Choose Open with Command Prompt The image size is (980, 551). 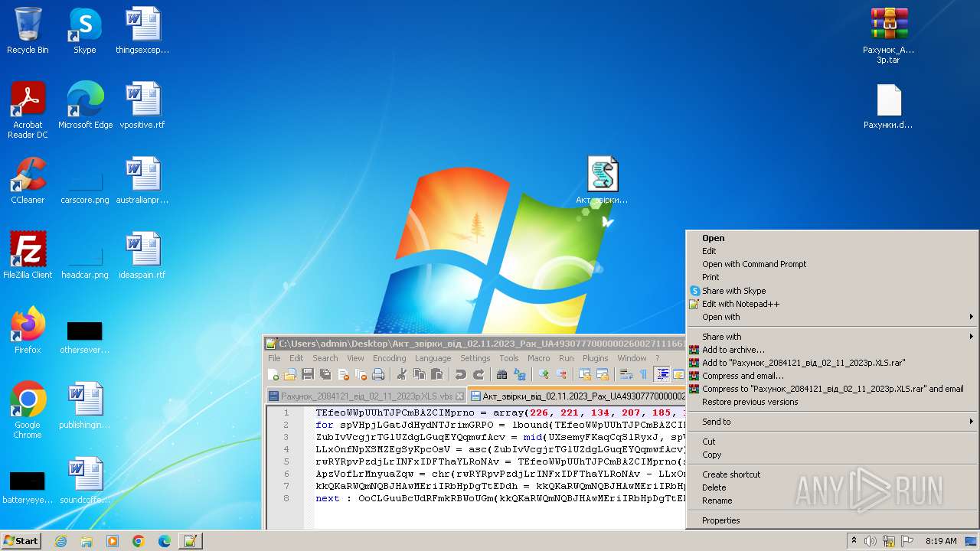coord(832,264)
